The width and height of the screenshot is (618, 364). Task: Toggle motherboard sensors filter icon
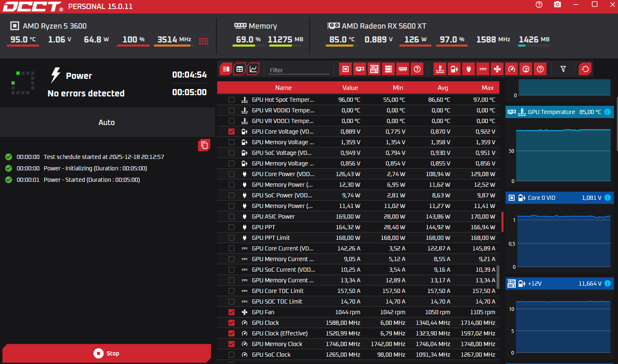(374, 69)
